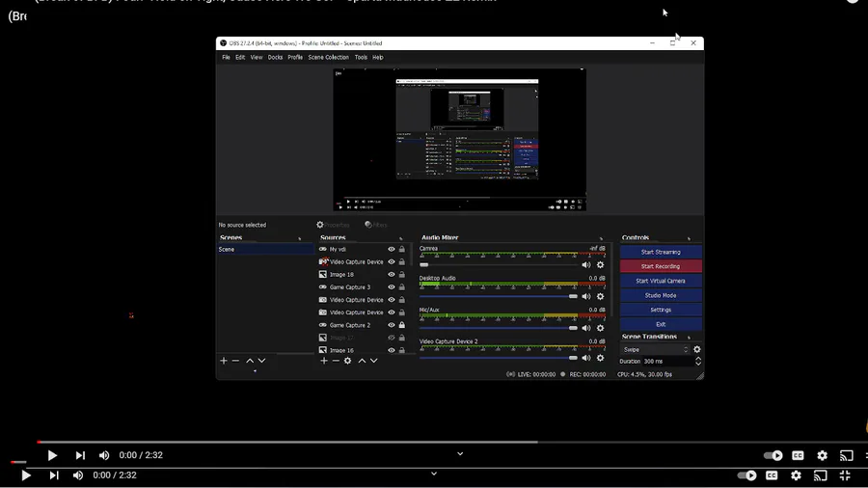The height and width of the screenshot is (488, 868).
Task: Click Start Virtual Camera button
Action: point(661,281)
